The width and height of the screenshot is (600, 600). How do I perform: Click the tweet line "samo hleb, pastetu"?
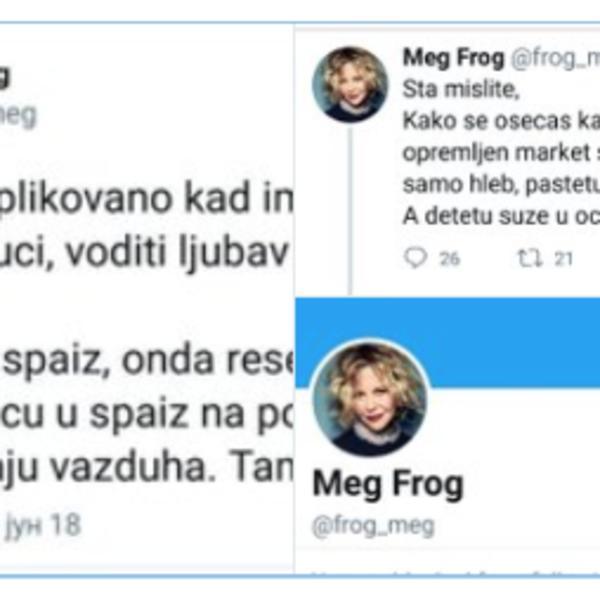click(501, 185)
